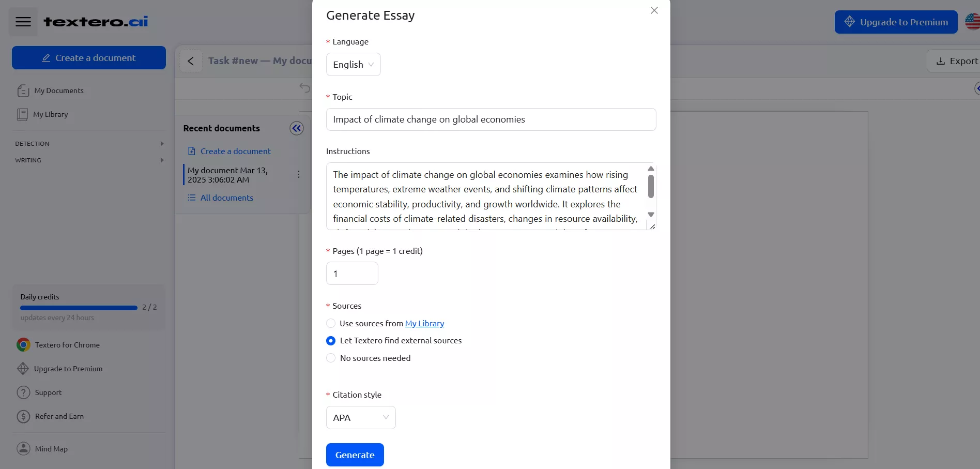Select 'Let Textero find external sources'

[x=331, y=340]
